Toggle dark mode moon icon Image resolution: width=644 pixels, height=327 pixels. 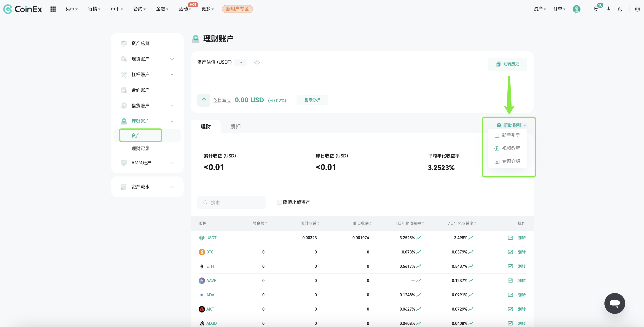620,9
